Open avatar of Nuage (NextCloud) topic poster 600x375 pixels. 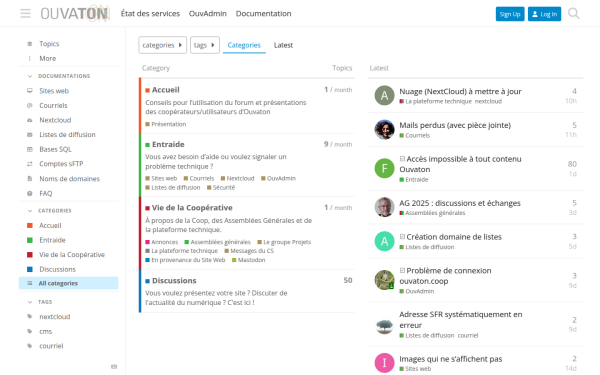click(384, 95)
